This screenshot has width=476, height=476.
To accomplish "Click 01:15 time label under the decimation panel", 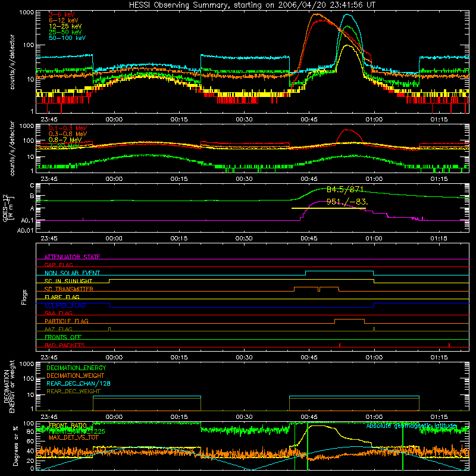I will click(x=439, y=417).
